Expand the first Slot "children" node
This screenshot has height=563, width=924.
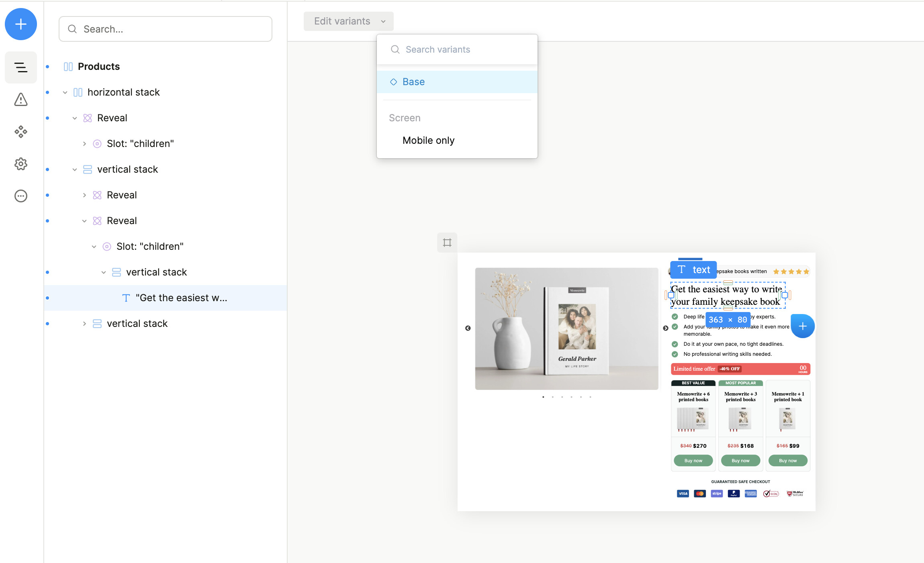coord(84,144)
